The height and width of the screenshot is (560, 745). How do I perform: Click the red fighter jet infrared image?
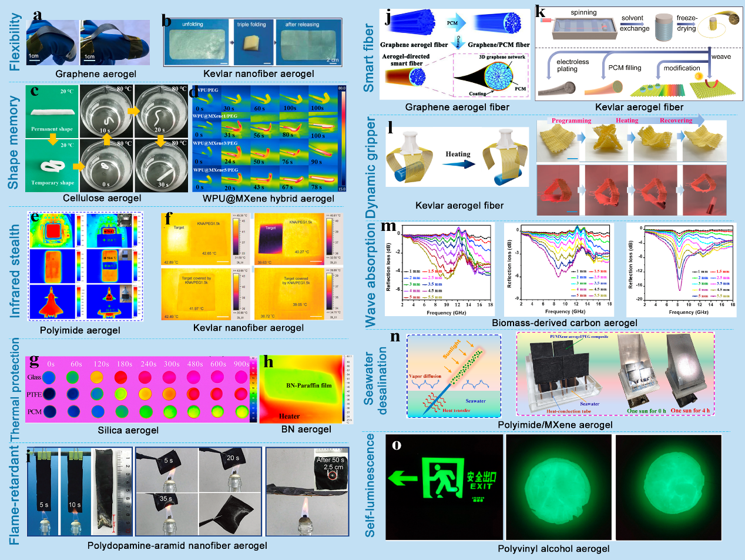coord(52,302)
